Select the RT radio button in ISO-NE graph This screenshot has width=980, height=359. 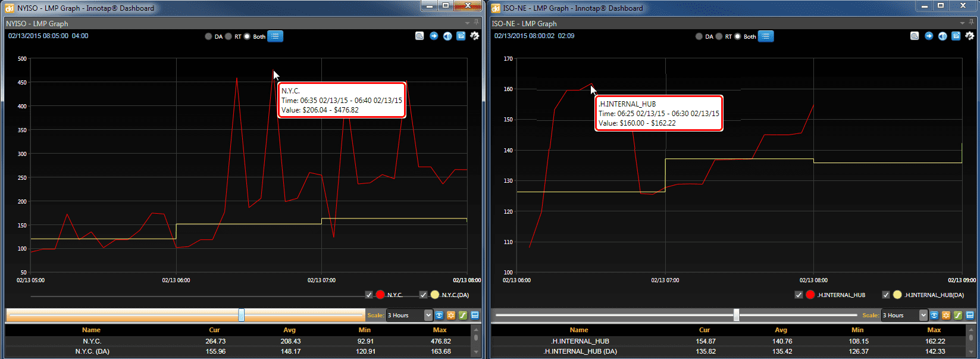point(719,37)
